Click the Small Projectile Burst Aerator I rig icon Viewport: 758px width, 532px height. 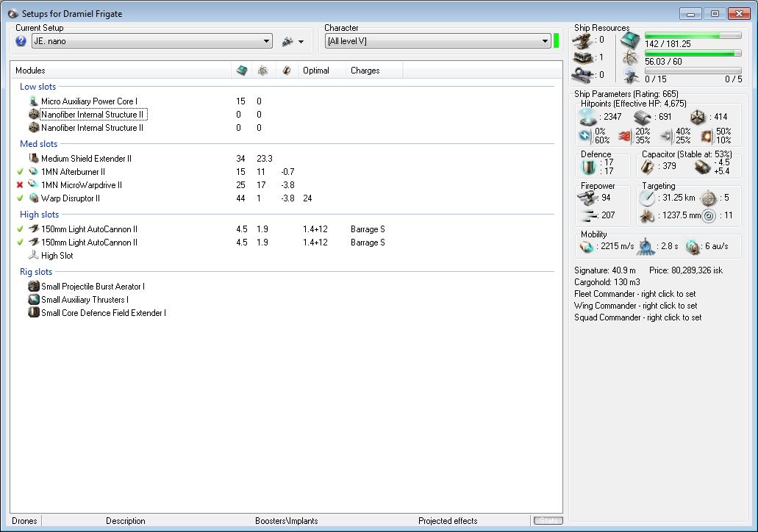pyautogui.click(x=33, y=286)
